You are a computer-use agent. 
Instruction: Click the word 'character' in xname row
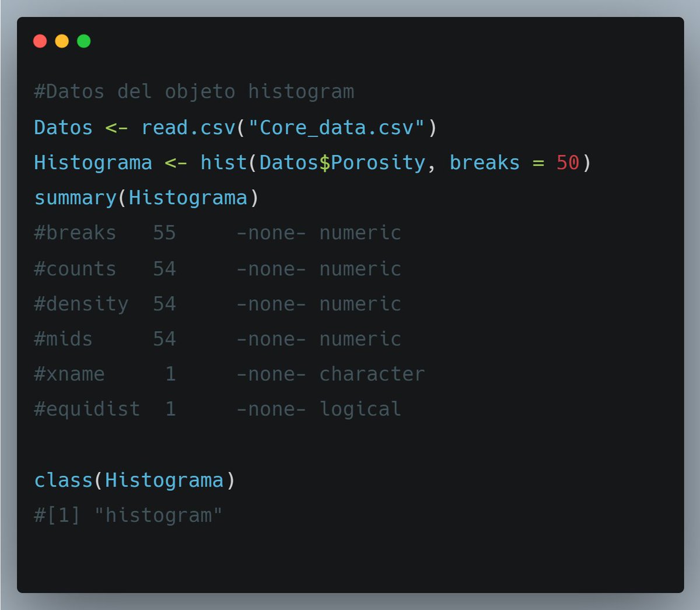372,374
